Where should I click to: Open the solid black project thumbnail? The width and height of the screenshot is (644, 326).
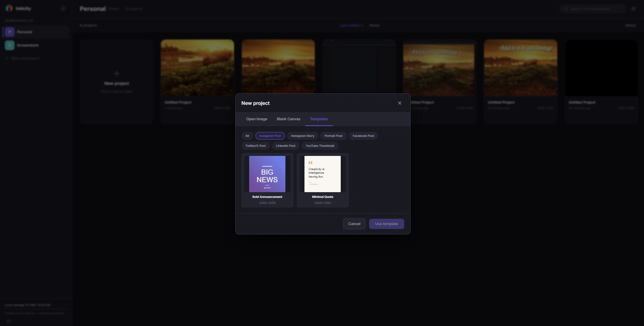click(x=601, y=68)
